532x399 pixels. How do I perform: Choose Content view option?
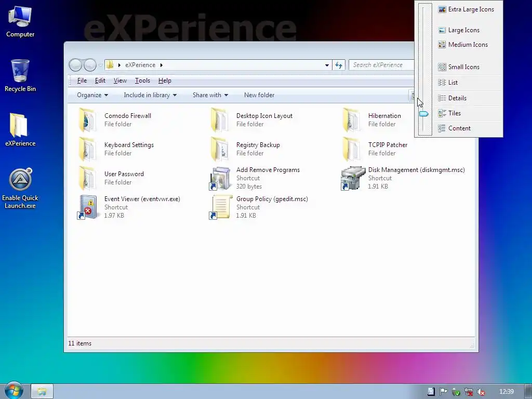pos(468,128)
